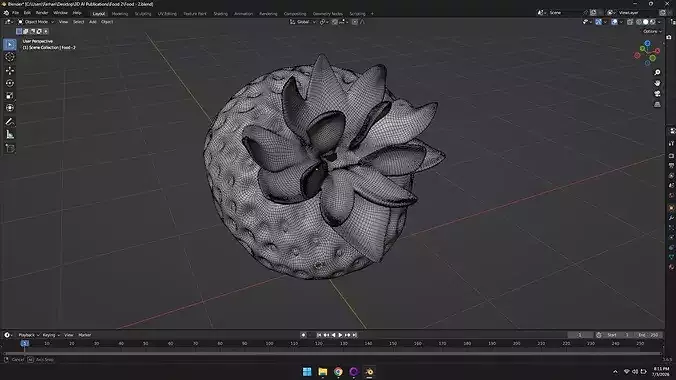Click the Windows Start button
676x380 pixels.
pos(307,371)
